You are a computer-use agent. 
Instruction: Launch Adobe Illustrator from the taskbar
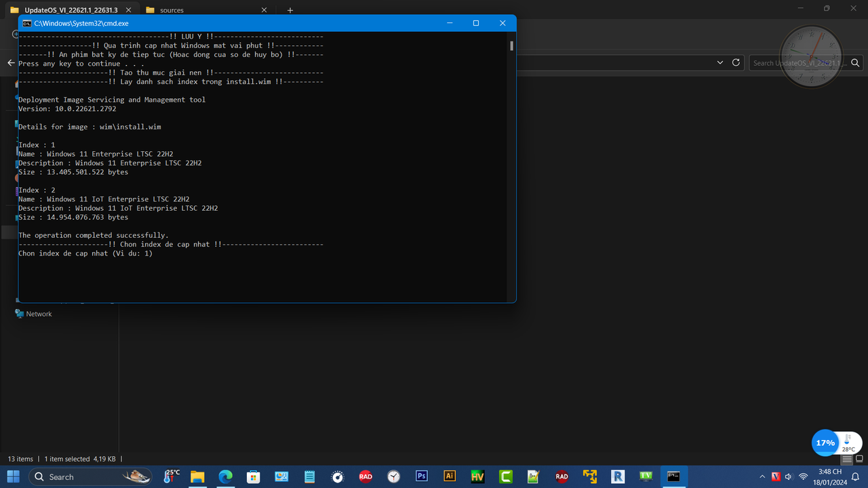(450, 476)
